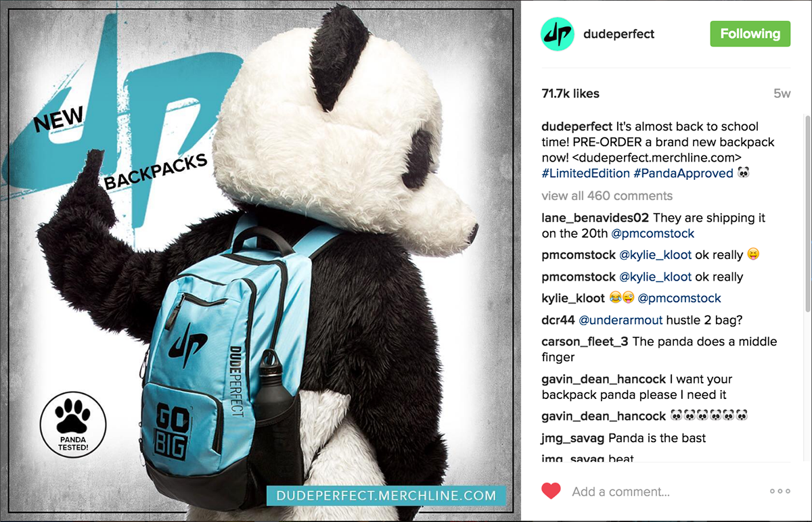The width and height of the screenshot is (812, 522).
Task: Click the 5w post timestamp
Action: [x=782, y=94]
